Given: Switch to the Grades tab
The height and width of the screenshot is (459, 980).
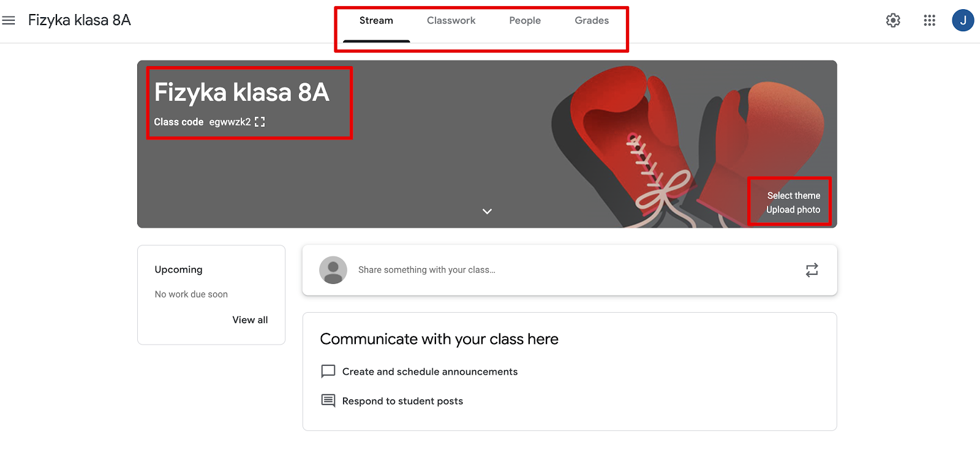Looking at the screenshot, I should point(592,21).
